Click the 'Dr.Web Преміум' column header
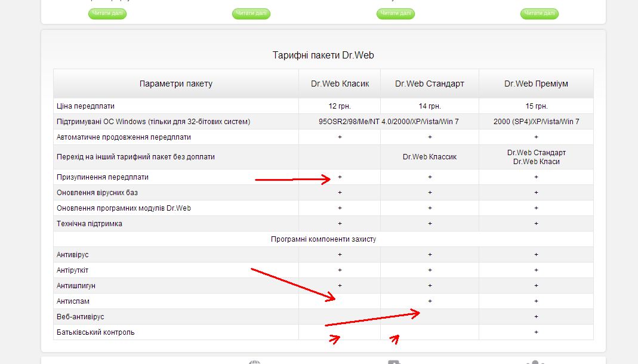This screenshot has width=638, height=364. tap(536, 84)
